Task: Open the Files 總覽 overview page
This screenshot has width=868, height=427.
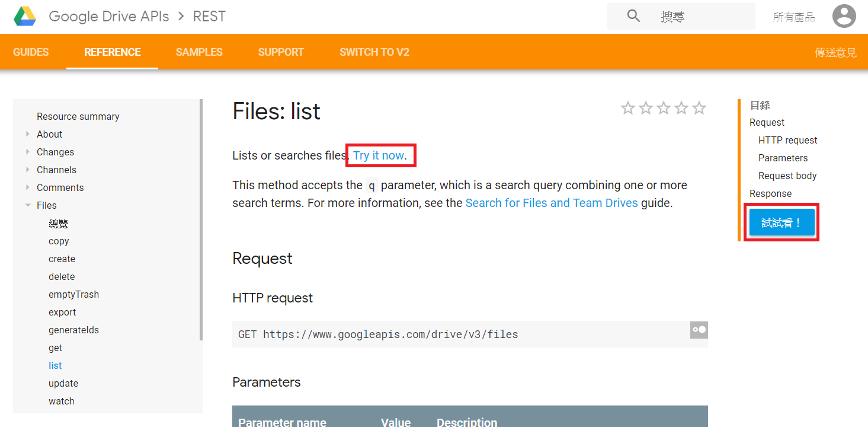Action: pyautogui.click(x=59, y=224)
